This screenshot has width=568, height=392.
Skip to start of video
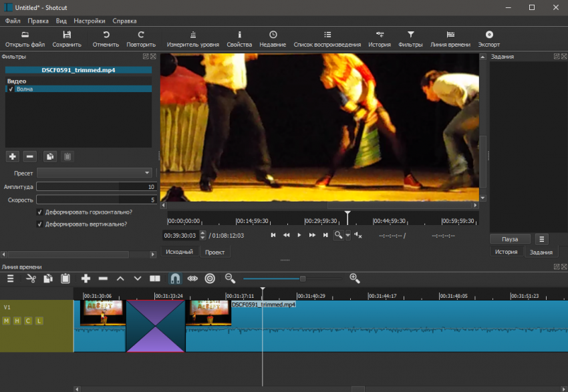click(273, 235)
